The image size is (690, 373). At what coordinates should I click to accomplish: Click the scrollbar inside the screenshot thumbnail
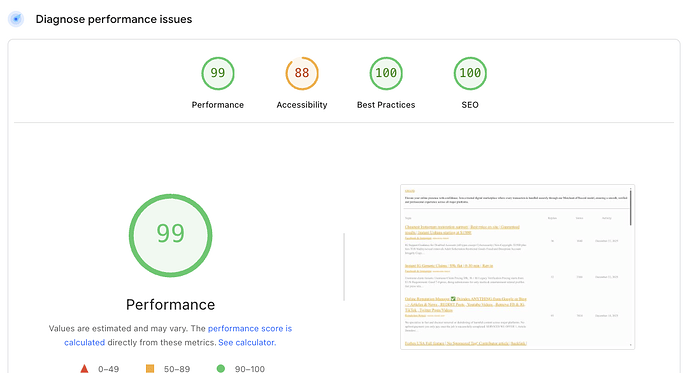(x=631, y=207)
